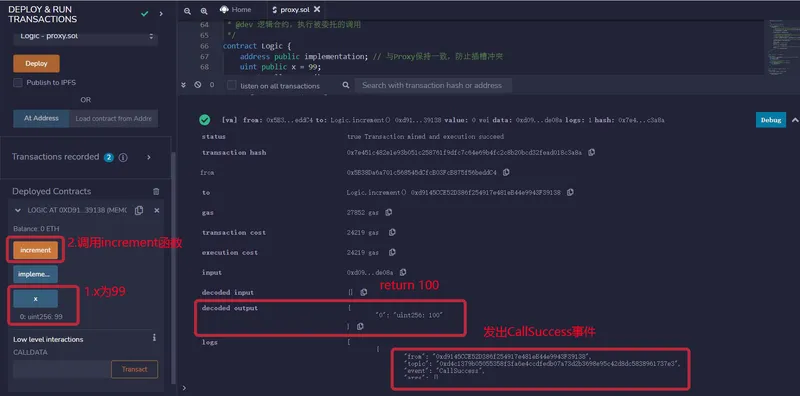Expand the Deploy & Run panel chevron

click(x=161, y=14)
